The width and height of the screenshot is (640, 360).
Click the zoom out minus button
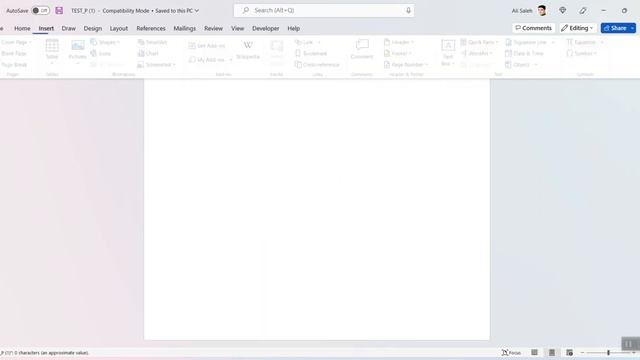582,353
